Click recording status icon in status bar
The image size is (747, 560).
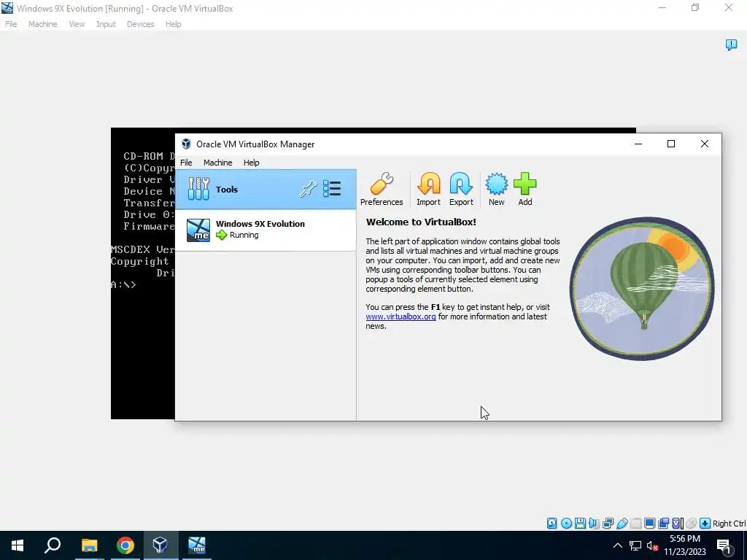pos(663,524)
